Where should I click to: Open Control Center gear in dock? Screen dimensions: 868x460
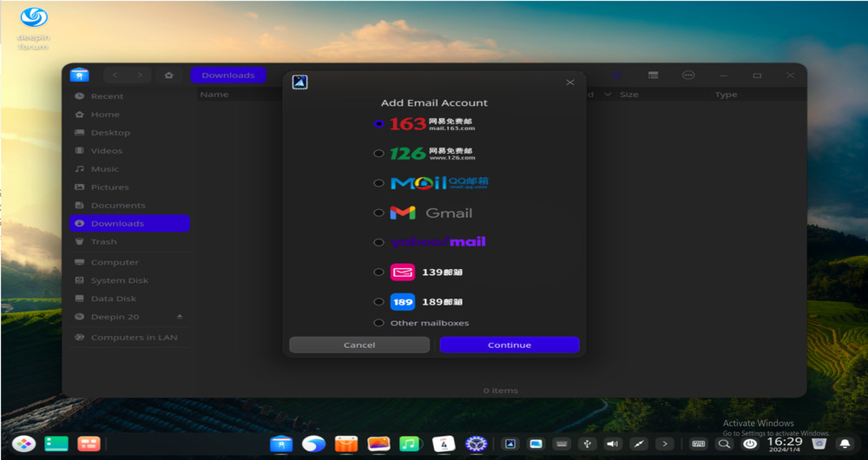point(476,444)
